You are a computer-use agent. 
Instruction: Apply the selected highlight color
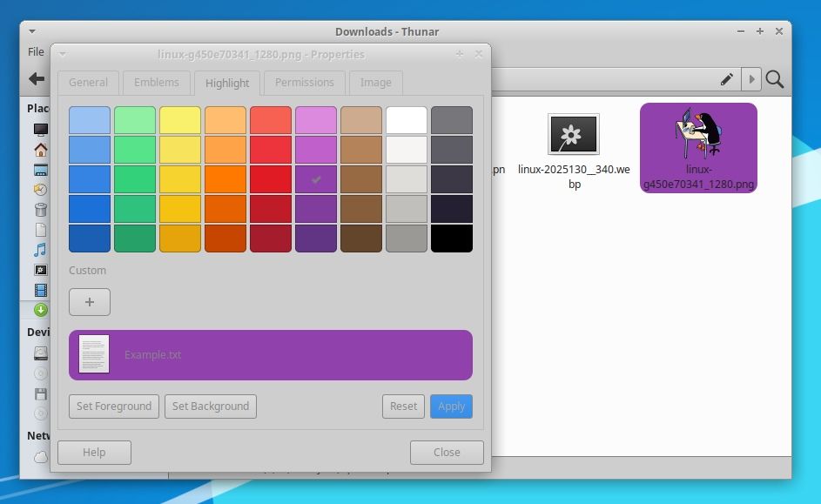click(x=451, y=406)
